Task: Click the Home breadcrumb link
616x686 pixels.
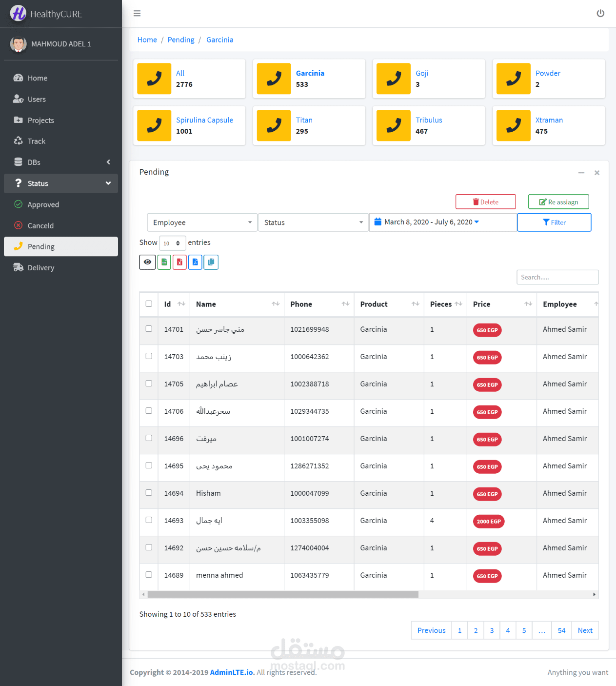Action: point(147,40)
